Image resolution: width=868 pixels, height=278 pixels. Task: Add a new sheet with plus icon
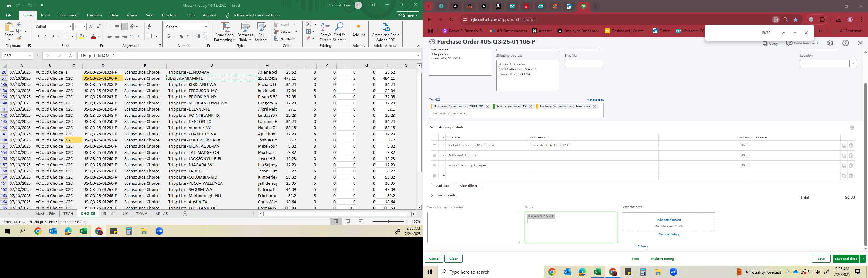coord(185,214)
